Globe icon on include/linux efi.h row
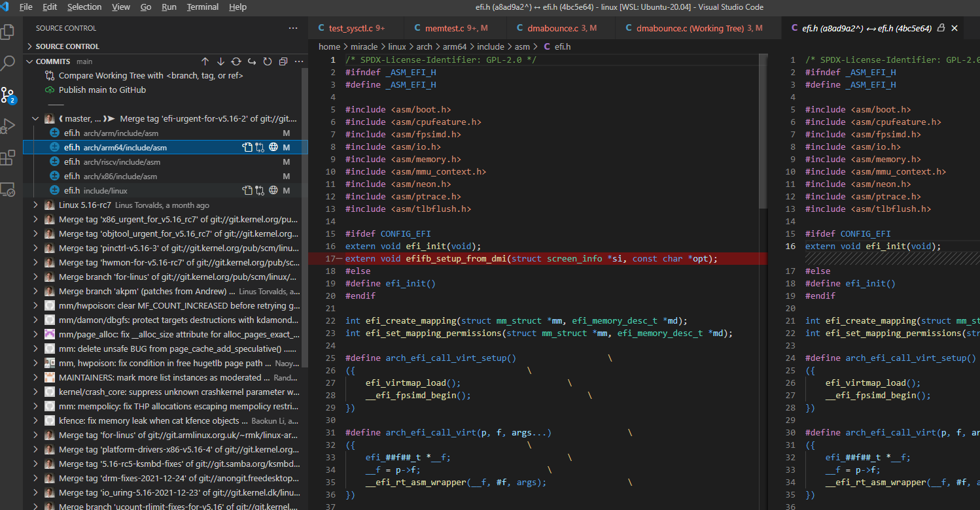 (273, 190)
